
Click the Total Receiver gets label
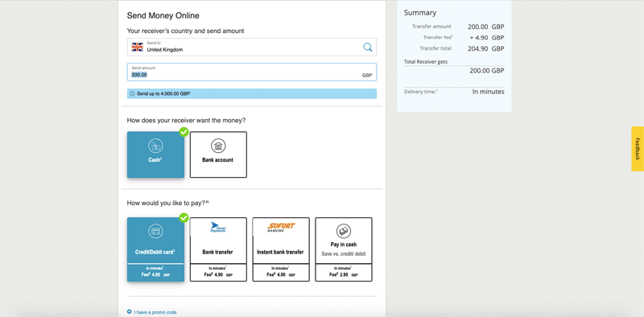click(x=426, y=62)
